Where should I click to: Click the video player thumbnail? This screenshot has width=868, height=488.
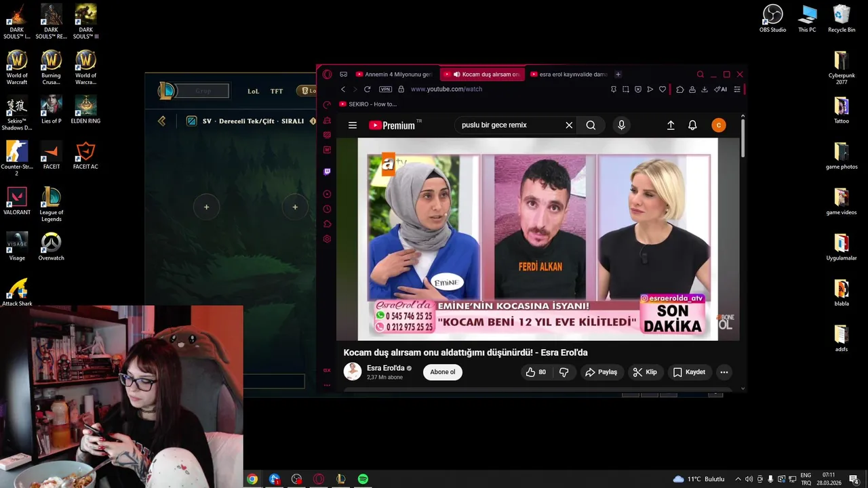538,239
